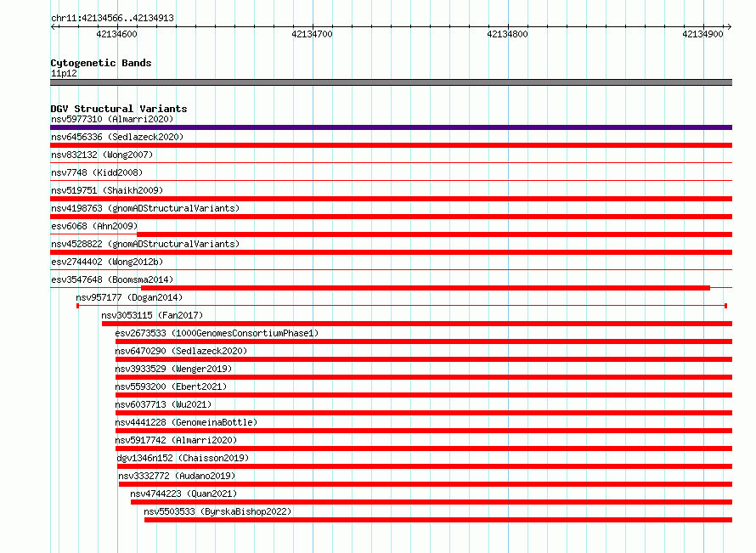Open variant nsv832132 (Wong2007)
The image size is (756, 553).
[102, 155]
